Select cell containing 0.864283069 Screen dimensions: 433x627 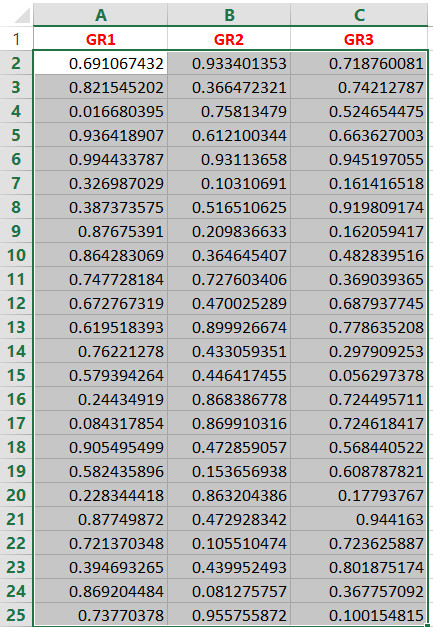coord(100,255)
